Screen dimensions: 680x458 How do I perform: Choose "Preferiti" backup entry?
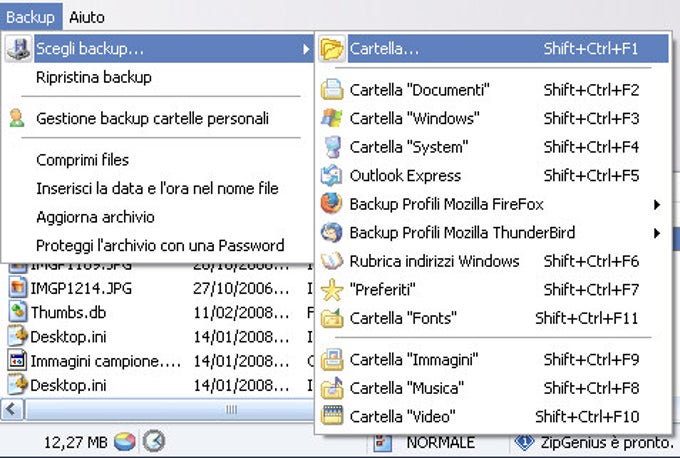coord(494,290)
